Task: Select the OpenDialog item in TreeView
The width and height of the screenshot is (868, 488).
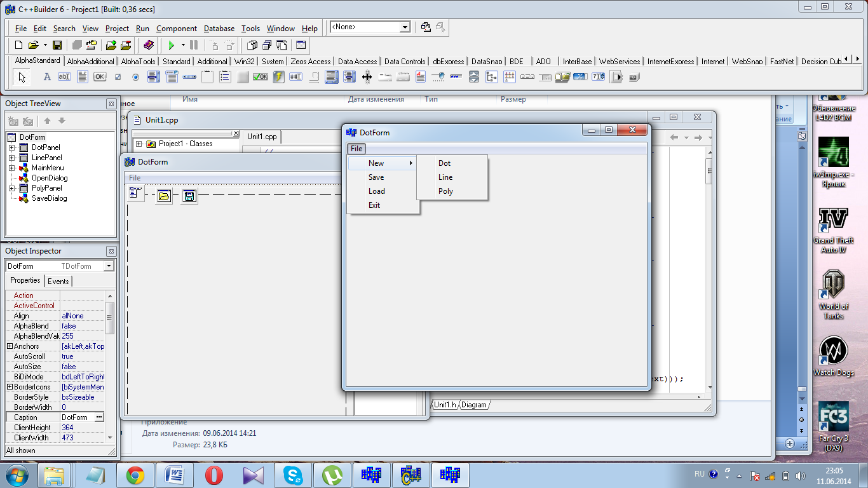Action: (x=50, y=178)
